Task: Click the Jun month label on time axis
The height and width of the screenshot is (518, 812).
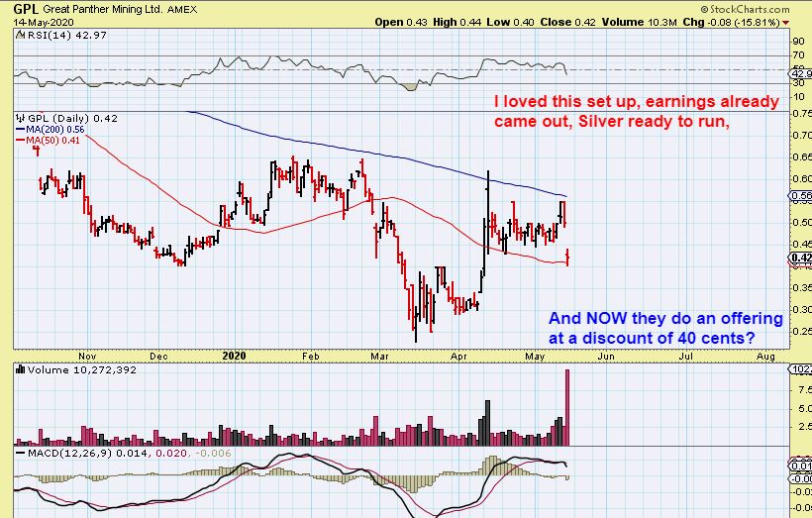Action: (606, 357)
